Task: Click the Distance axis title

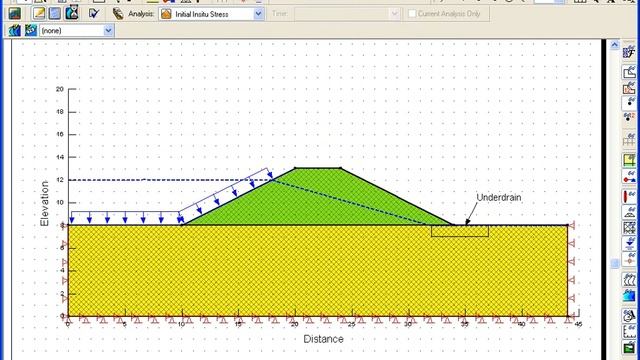Action: tap(323, 339)
